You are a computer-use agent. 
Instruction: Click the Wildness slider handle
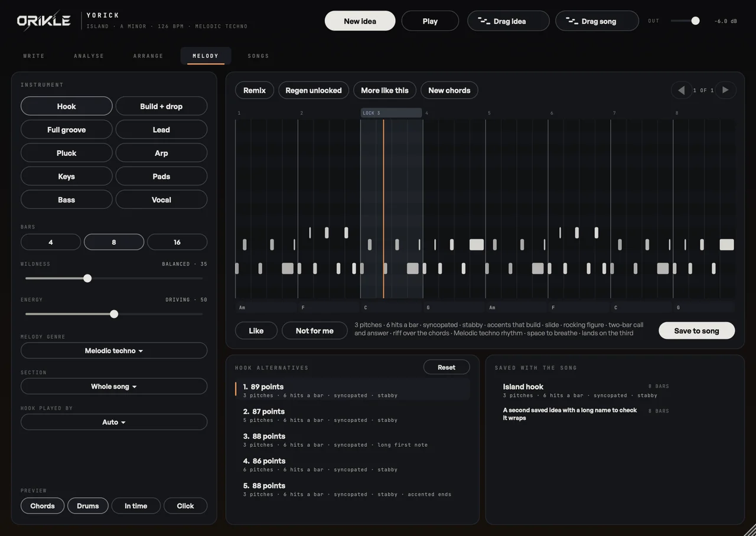(87, 278)
